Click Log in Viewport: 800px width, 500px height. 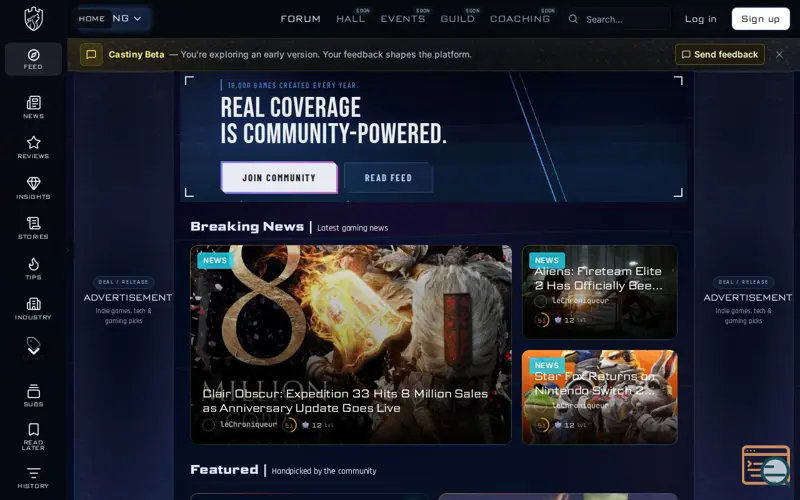pyautogui.click(x=701, y=19)
